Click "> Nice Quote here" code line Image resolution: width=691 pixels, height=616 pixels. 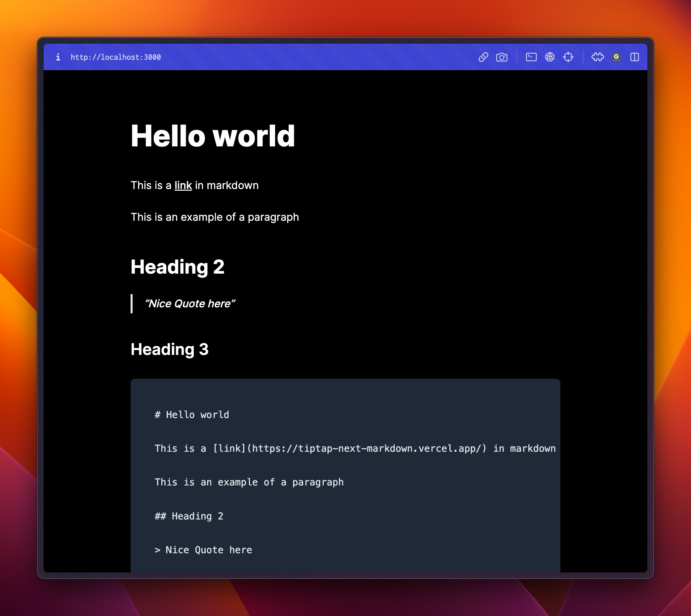(x=203, y=550)
